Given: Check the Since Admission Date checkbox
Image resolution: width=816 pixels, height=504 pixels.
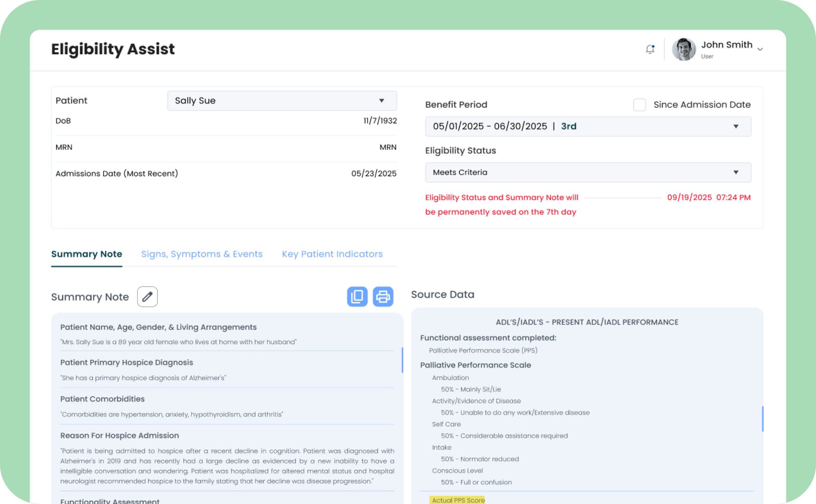Looking at the screenshot, I should [639, 105].
